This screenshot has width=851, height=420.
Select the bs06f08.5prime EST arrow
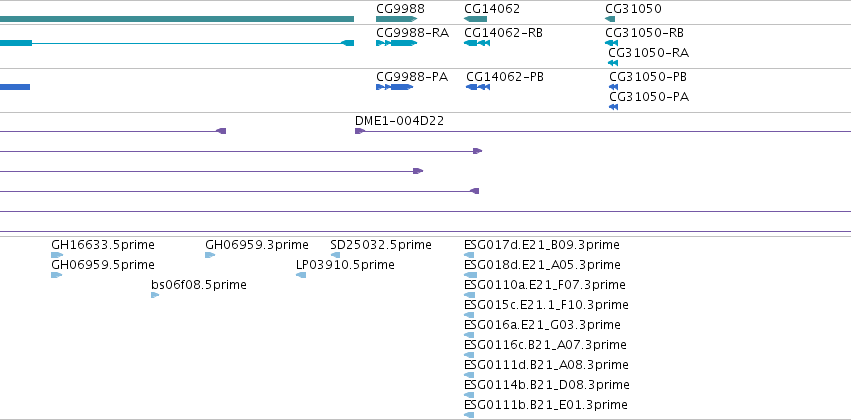click(x=155, y=295)
